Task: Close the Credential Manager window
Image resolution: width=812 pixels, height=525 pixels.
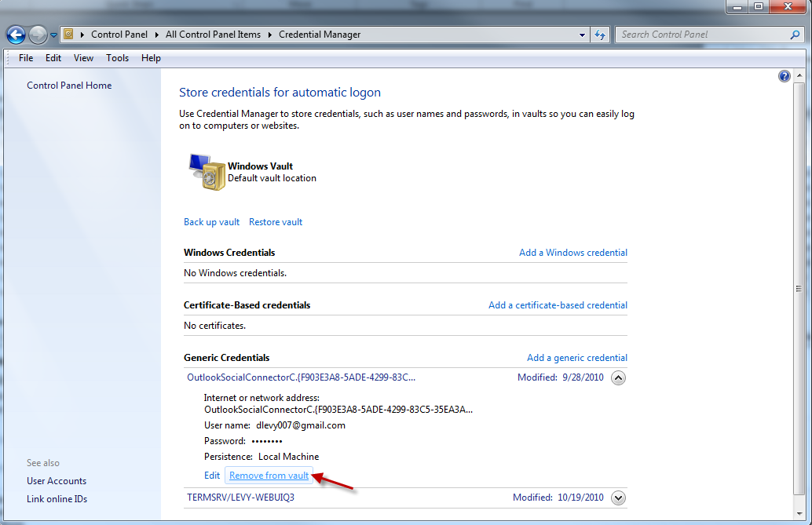Action: (x=788, y=7)
